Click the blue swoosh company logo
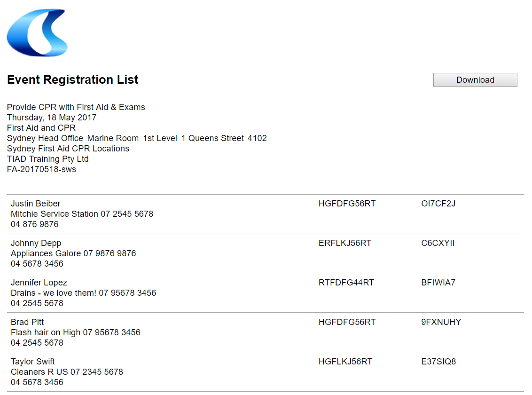Viewport: 532px width, 395px height. pos(37,32)
